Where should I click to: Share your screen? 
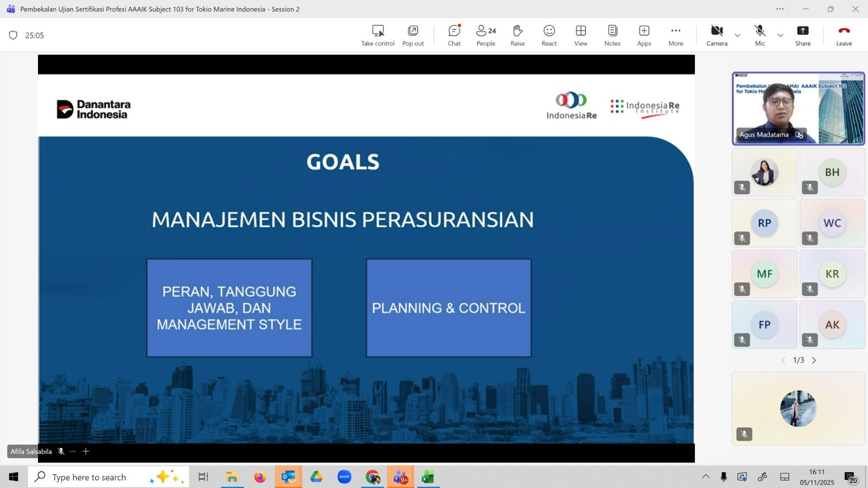pyautogui.click(x=802, y=35)
